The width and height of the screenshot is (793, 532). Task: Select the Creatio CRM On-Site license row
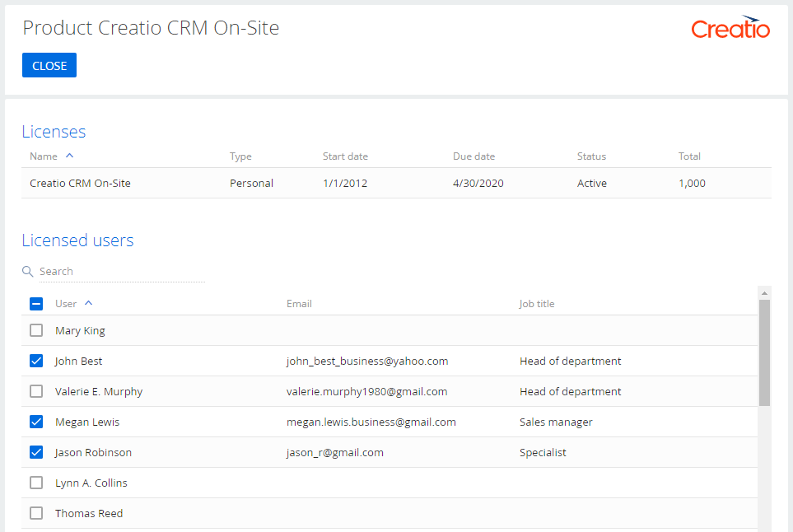[x=397, y=183]
